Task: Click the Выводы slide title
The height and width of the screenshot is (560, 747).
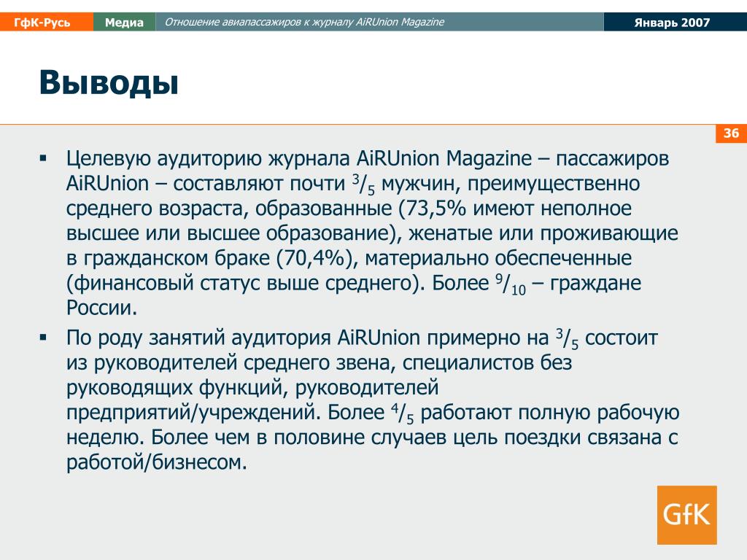Action: pos(109,83)
